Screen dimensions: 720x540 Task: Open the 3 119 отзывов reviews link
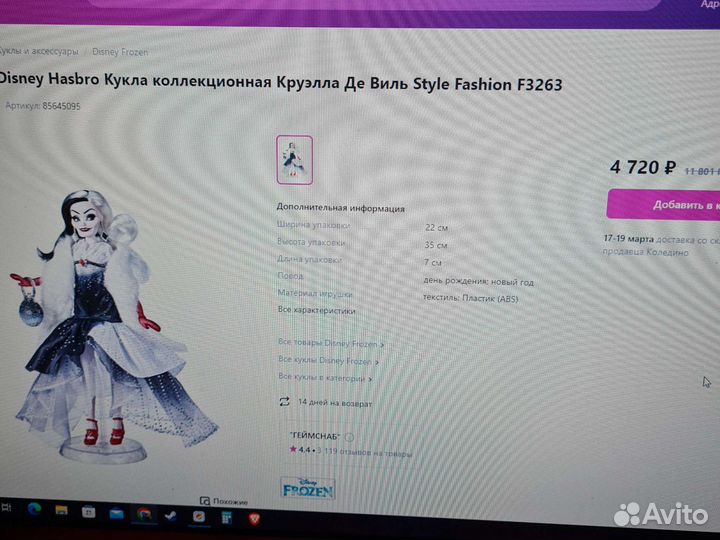point(364,452)
